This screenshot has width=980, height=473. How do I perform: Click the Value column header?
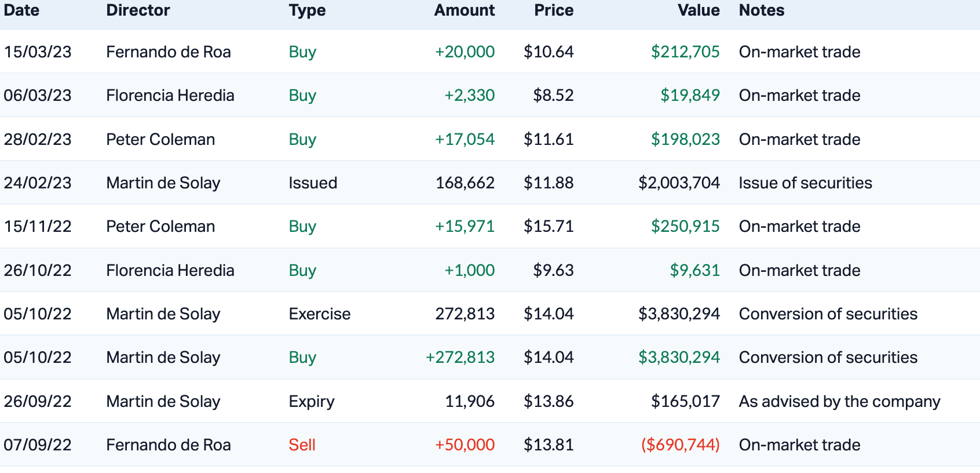tap(699, 10)
